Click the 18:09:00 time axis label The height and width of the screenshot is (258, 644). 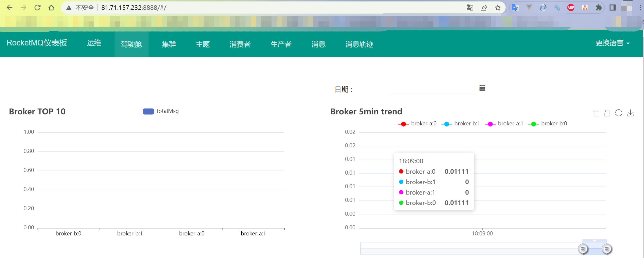coord(482,233)
